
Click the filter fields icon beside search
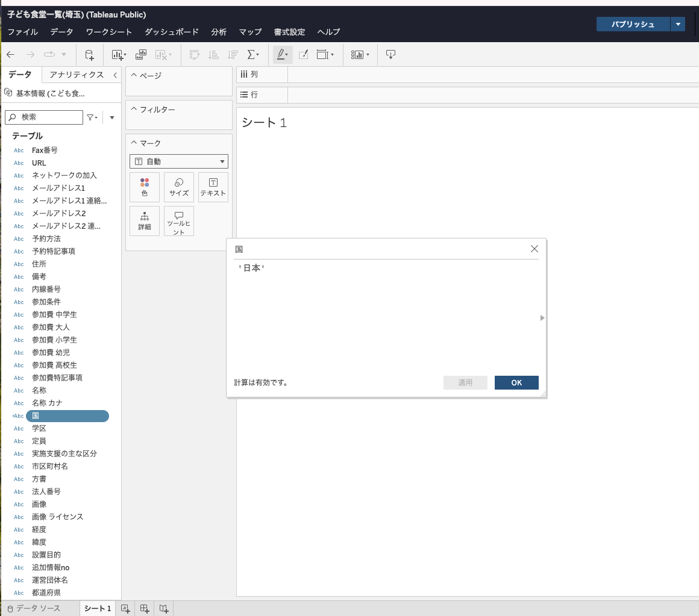[x=92, y=117]
